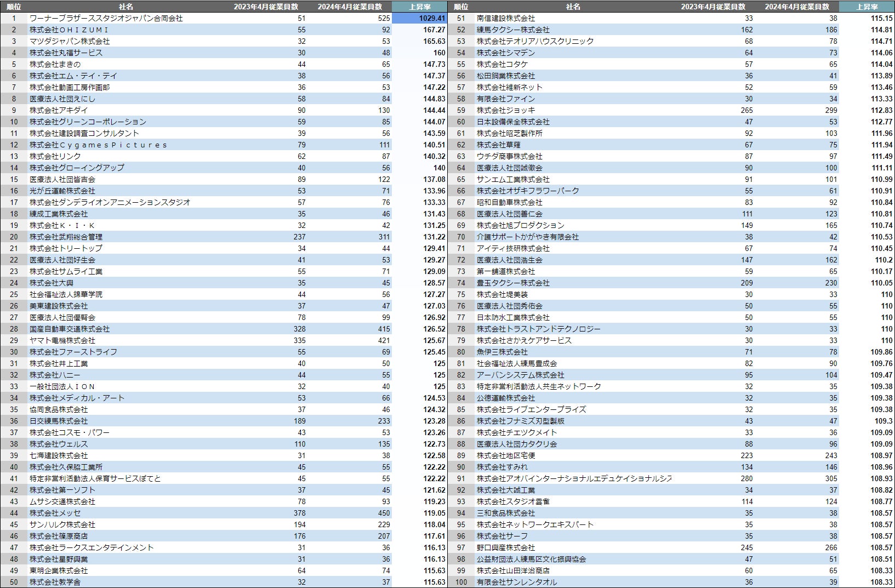
Task: Select the マツダジャパン株式会社 row name
Action: 70,41
